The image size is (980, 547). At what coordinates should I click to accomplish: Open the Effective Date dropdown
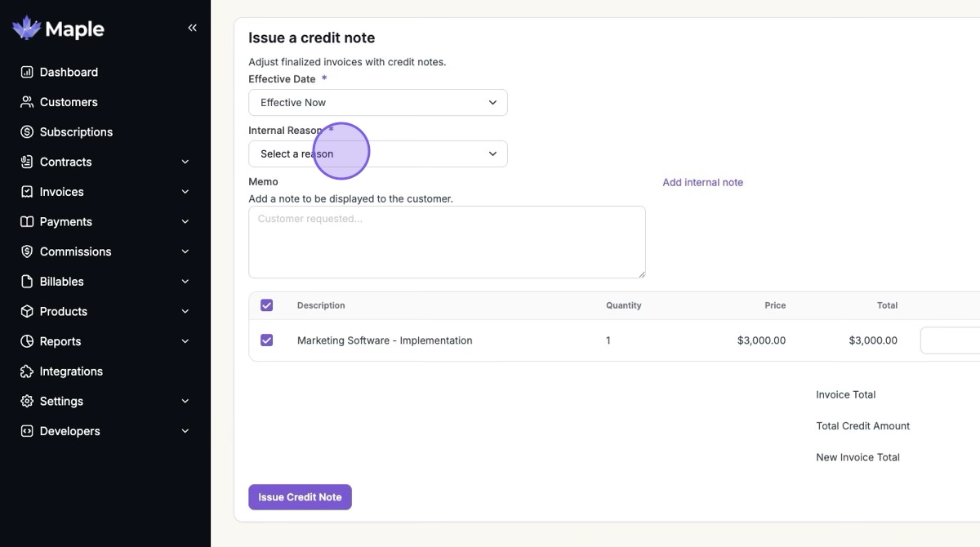(377, 103)
